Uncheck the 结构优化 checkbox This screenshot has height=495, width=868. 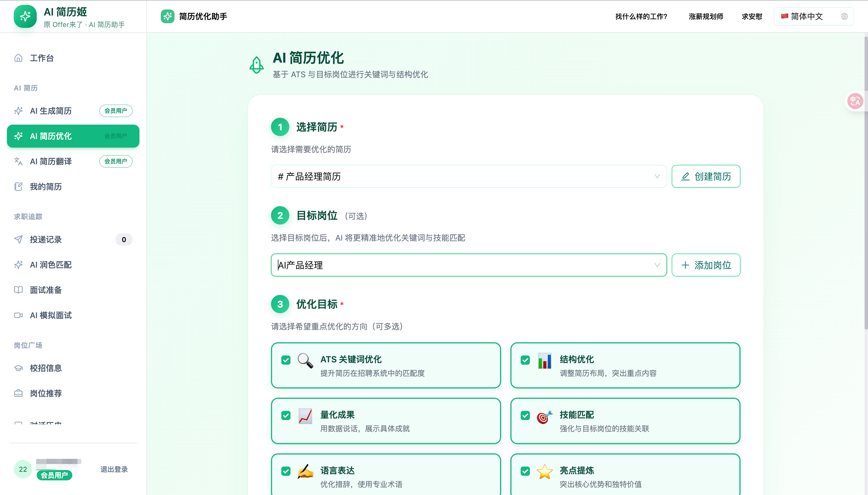(x=525, y=360)
